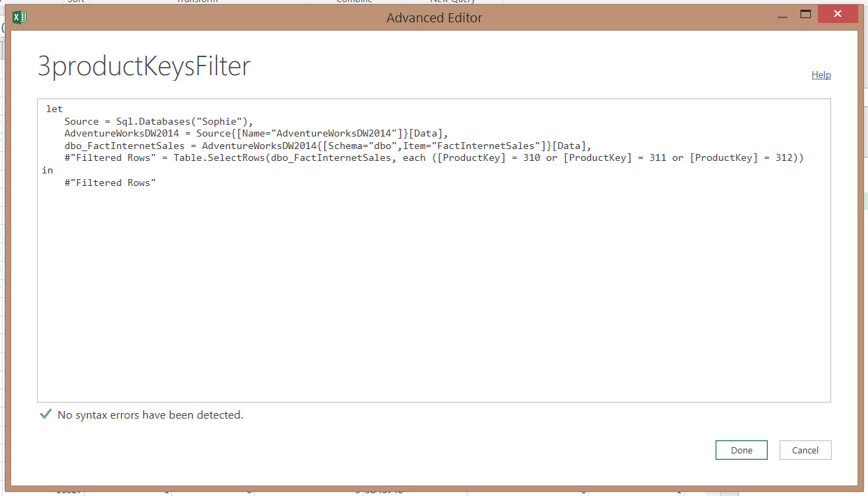Click the Sql.Databases("Sophie") source line
868x496 pixels.
click(x=159, y=121)
